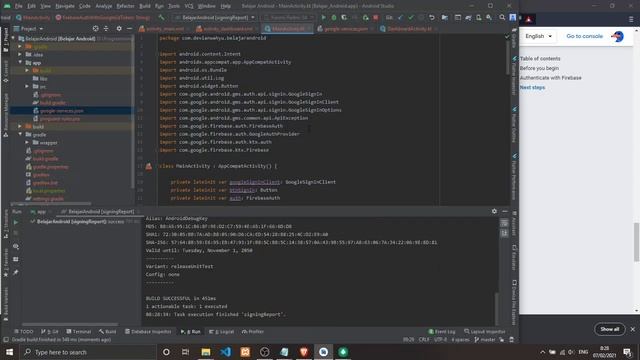
Task: Click the layout icon in Run sidebar
Action: (x=16, y=259)
